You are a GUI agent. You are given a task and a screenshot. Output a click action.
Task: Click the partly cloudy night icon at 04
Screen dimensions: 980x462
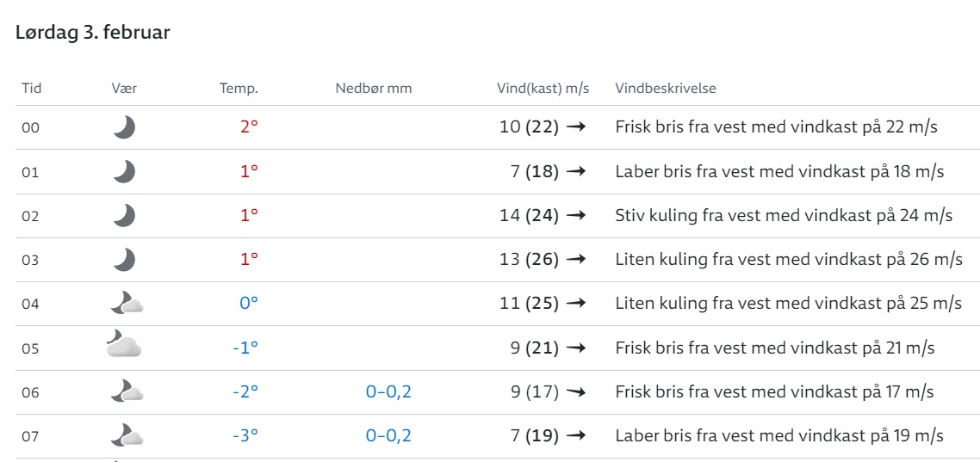point(127,304)
